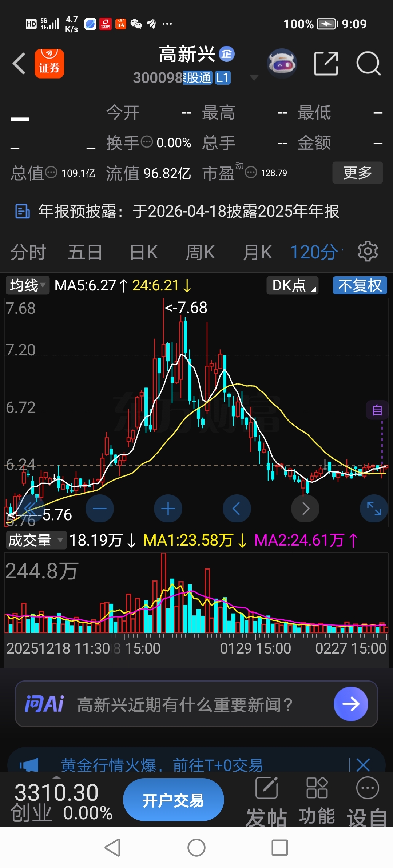393x868 pixels.
Task: Expand chart to fullscreen icon
Action: pyautogui.click(x=374, y=508)
